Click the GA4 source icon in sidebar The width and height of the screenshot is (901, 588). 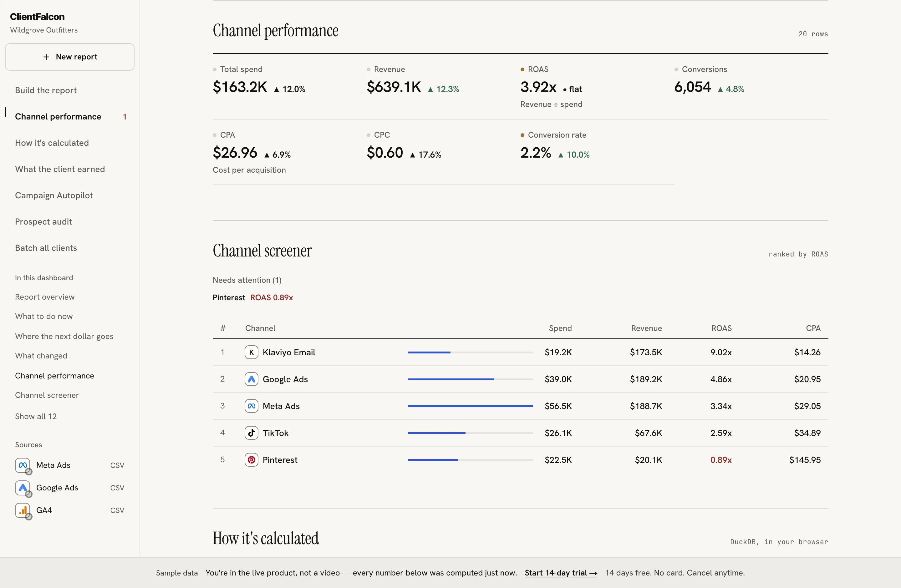click(x=23, y=510)
